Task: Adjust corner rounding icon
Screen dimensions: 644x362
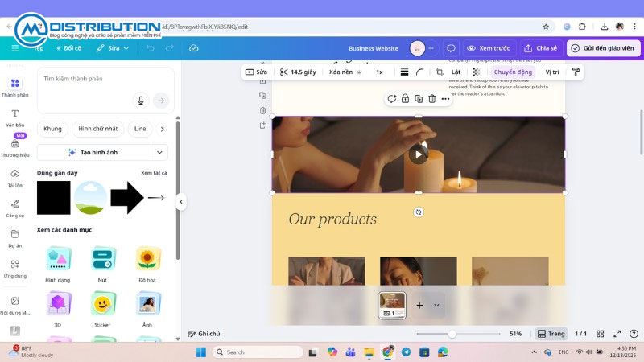Action: click(419, 72)
